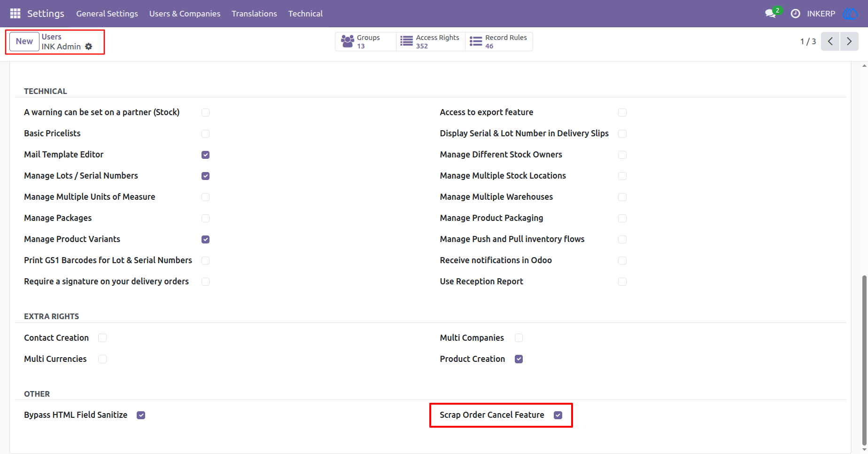Screen dimensions: 868x454
Task: Open the Access Rights 352 stat button
Action: [x=431, y=41]
